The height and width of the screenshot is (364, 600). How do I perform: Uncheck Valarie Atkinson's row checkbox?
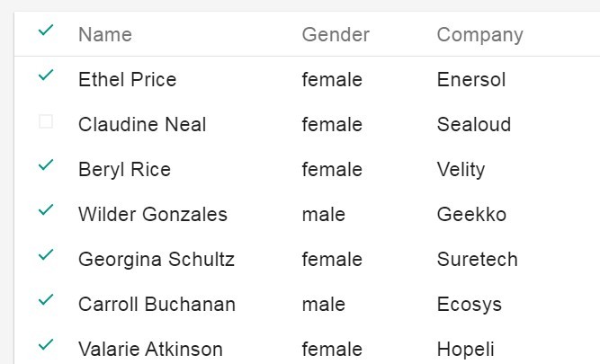tap(46, 345)
